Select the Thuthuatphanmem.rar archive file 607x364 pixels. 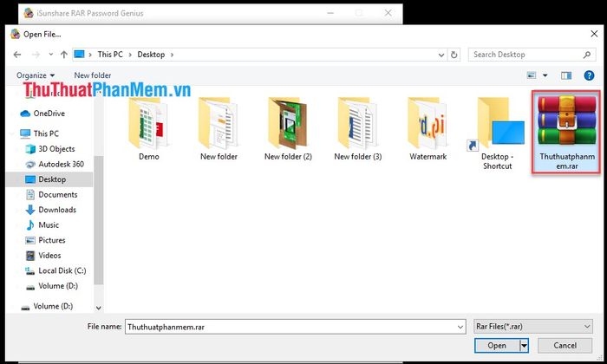coord(566,132)
